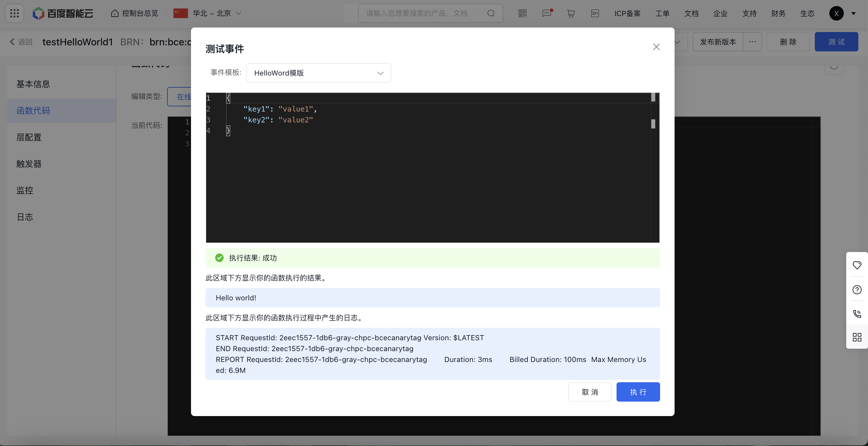Open the 财务 menu

tap(778, 13)
